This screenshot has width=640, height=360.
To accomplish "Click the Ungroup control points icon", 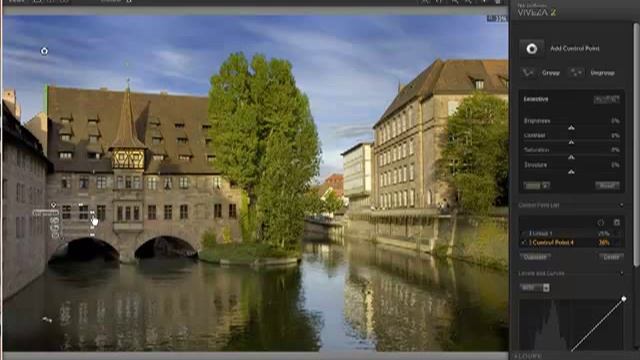I will (576, 73).
